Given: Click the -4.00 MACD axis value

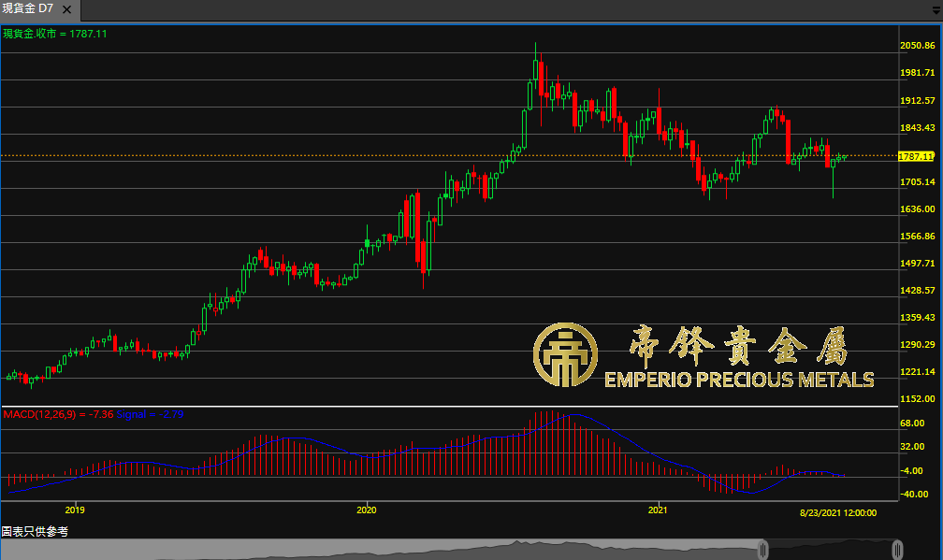Looking at the screenshot, I should click(911, 470).
